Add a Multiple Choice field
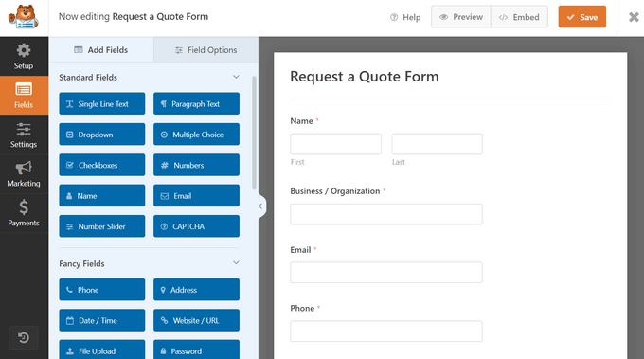The height and width of the screenshot is (359, 644). pos(196,135)
